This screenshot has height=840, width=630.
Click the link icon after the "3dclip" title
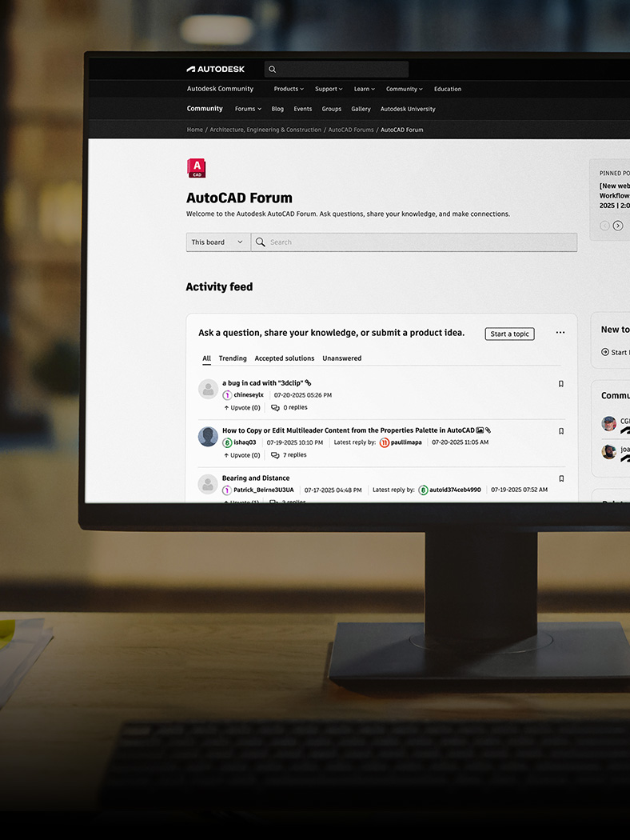(308, 383)
